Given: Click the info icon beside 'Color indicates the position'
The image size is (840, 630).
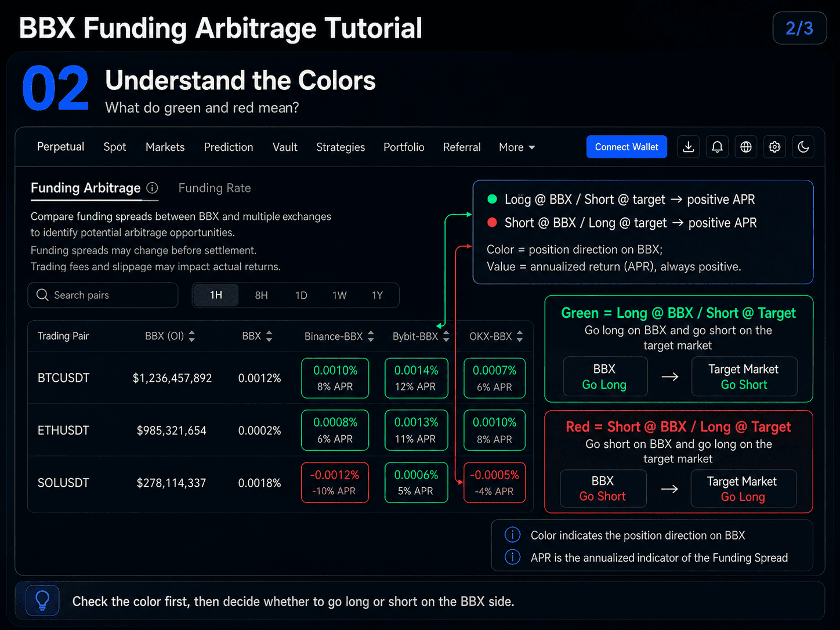Looking at the screenshot, I should (512, 535).
